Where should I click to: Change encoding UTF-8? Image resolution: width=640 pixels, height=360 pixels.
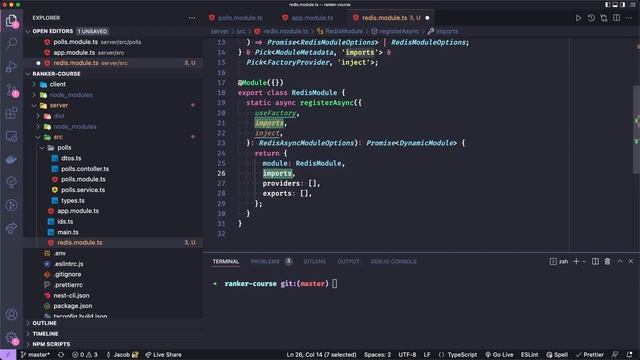pyautogui.click(x=407, y=355)
